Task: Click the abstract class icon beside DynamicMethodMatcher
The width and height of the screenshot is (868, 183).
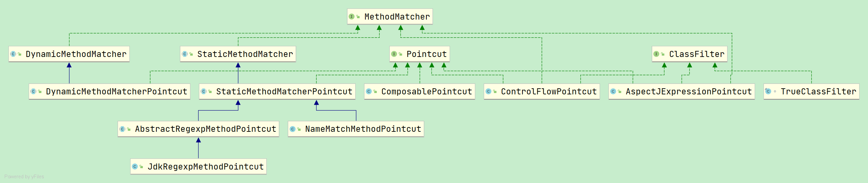Action: (x=13, y=54)
